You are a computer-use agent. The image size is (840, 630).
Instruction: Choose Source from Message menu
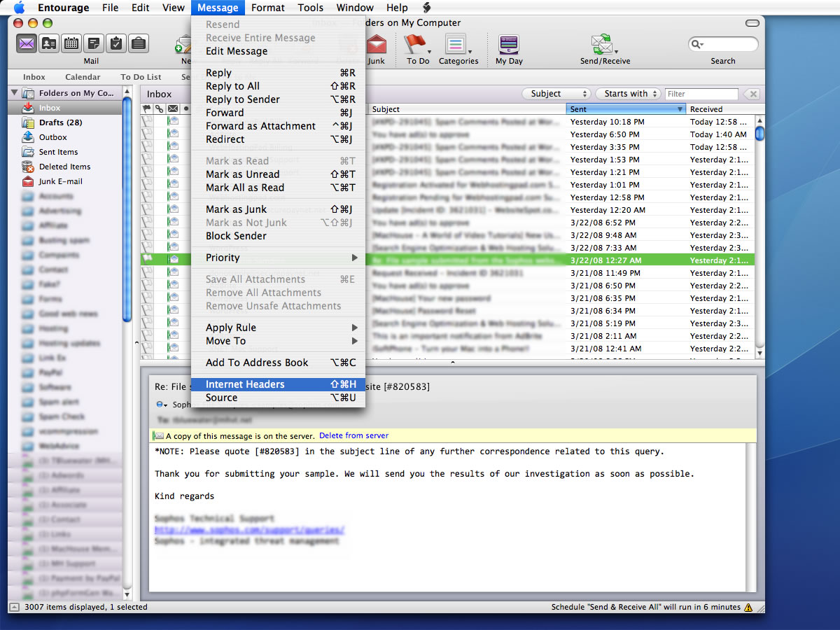(x=278, y=398)
